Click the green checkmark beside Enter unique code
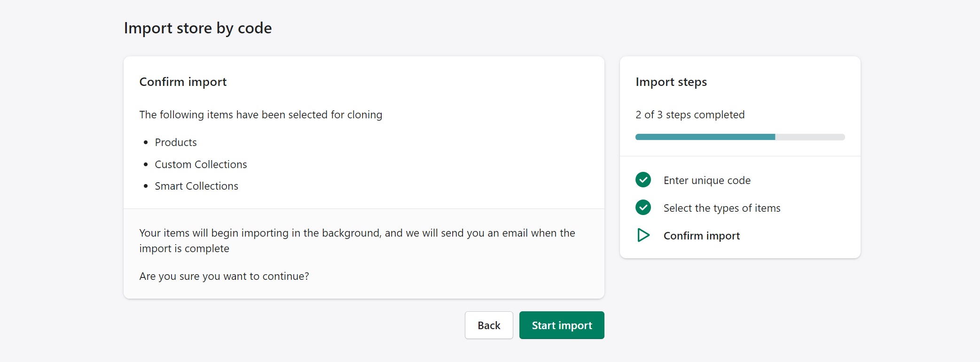This screenshot has height=362, width=980. point(643,180)
